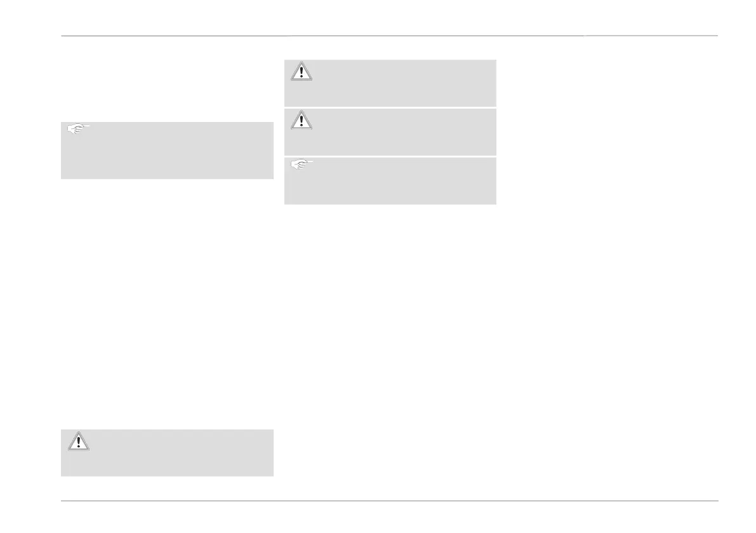
Task: Click the blank area between the left column's boxes
Action: point(168,304)
